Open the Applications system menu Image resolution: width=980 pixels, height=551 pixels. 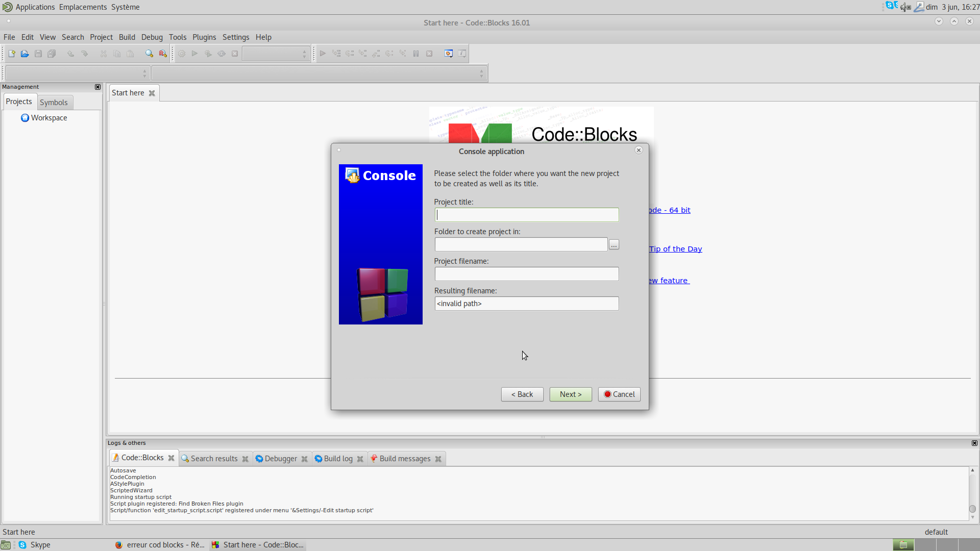[35, 7]
